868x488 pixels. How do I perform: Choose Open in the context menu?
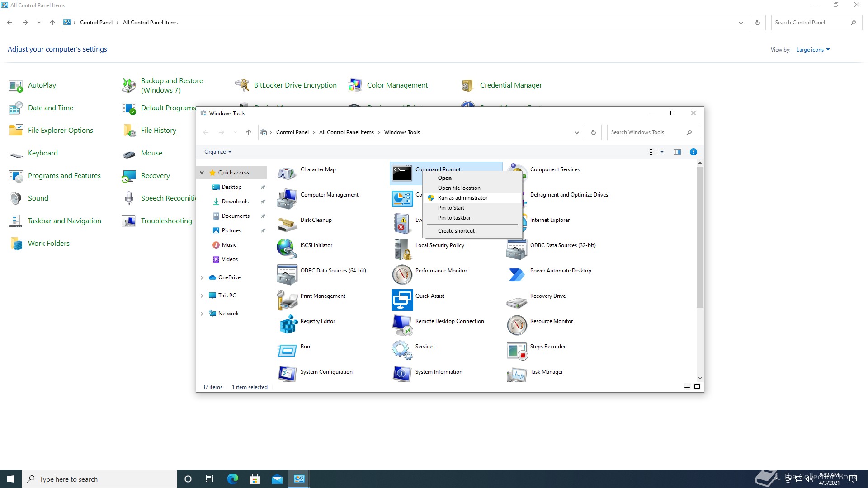pyautogui.click(x=472, y=178)
